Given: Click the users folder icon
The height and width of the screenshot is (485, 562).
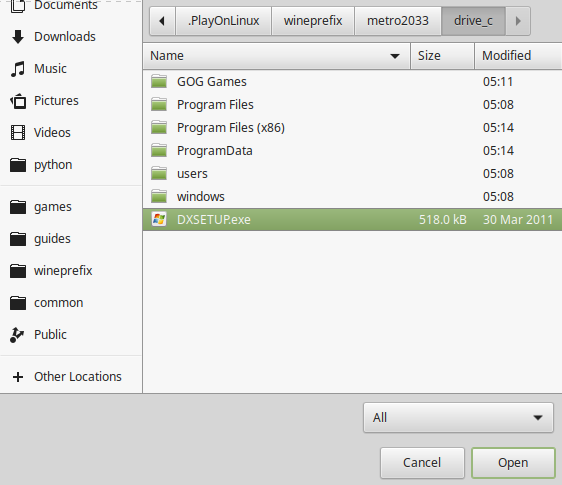Looking at the screenshot, I should click(x=159, y=173).
